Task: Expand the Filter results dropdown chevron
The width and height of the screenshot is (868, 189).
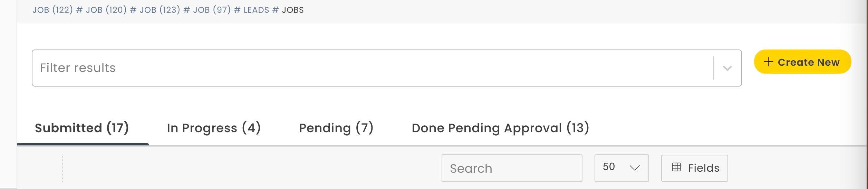Action: click(727, 68)
